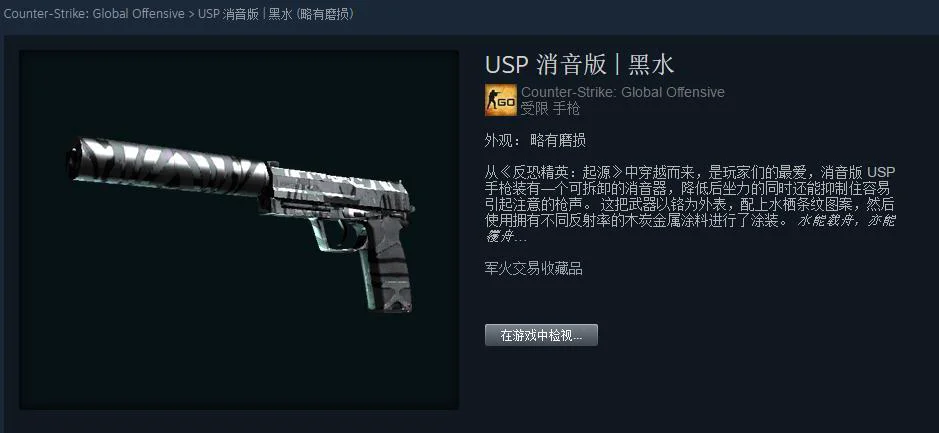Click the game name beside the GO icon
Screen dimensions: 939x433
623,92
